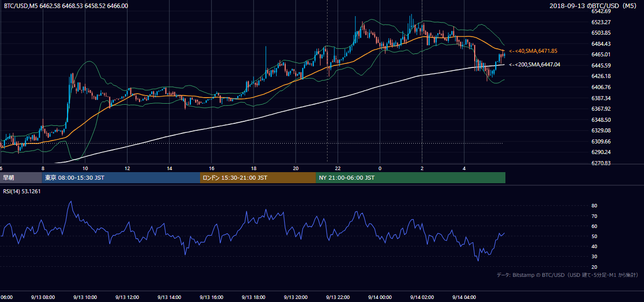Click hour marker 16 under the price chart
This screenshot has height=302, width=644.
tap(211, 169)
